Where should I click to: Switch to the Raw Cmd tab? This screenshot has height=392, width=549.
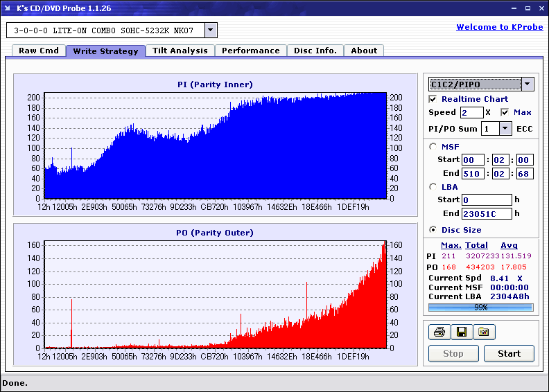click(x=39, y=51)
